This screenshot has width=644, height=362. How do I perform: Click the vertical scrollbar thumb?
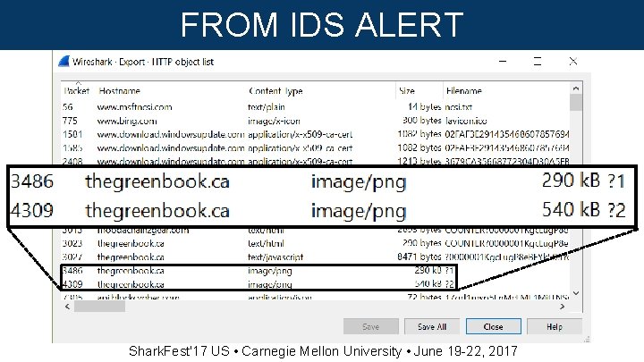point(576,103)
